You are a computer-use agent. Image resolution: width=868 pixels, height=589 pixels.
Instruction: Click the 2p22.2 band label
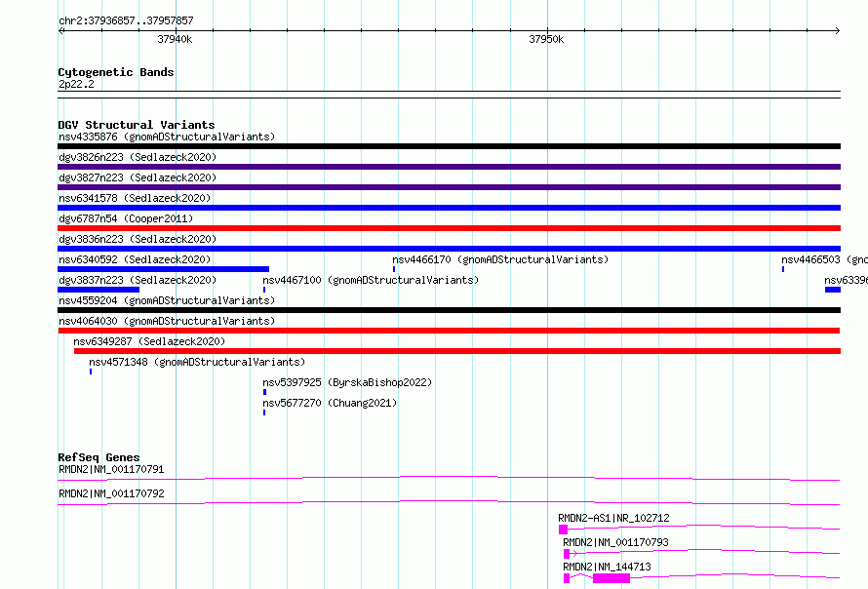[76, 84]
